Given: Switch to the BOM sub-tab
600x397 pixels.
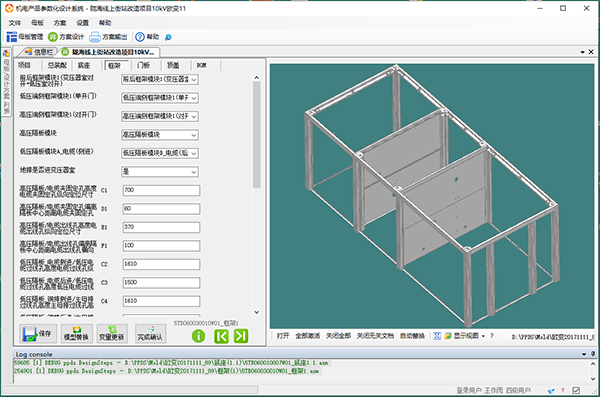Looking at the screenshot, I should pyautogui.click(x=202, y=65).
